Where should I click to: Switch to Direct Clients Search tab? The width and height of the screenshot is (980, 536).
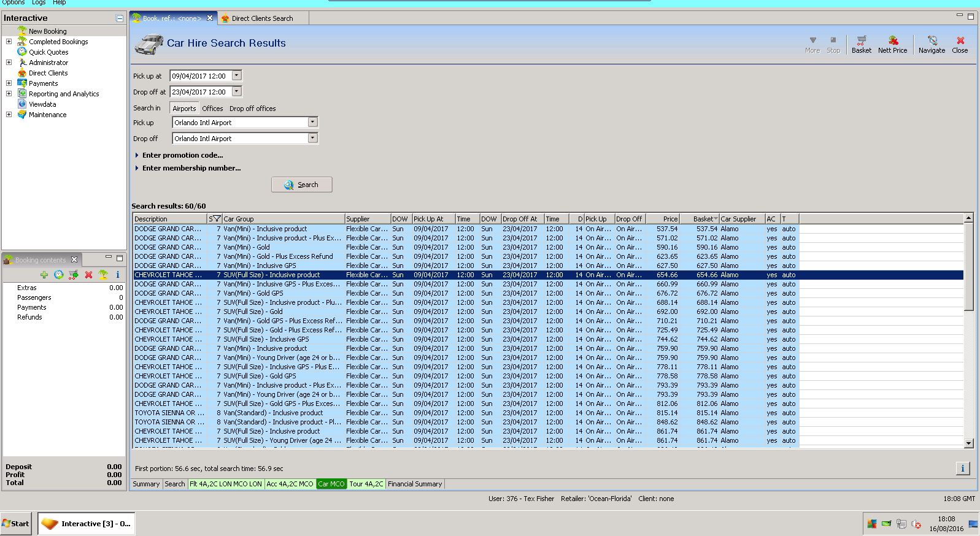[261, 18]
